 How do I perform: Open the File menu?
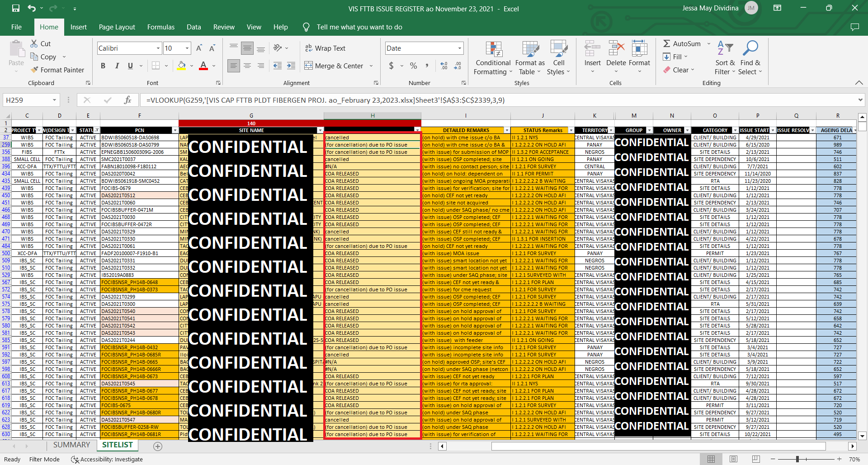coord(16,27)
